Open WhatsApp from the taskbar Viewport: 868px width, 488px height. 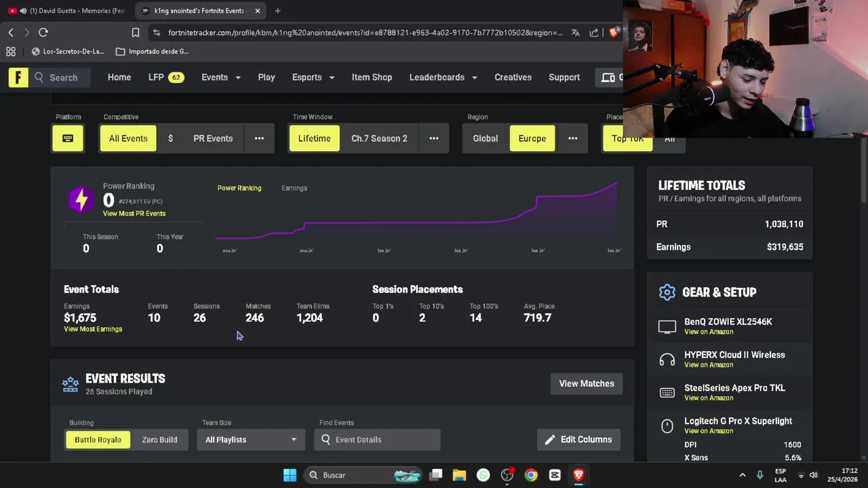pos(483,475)
